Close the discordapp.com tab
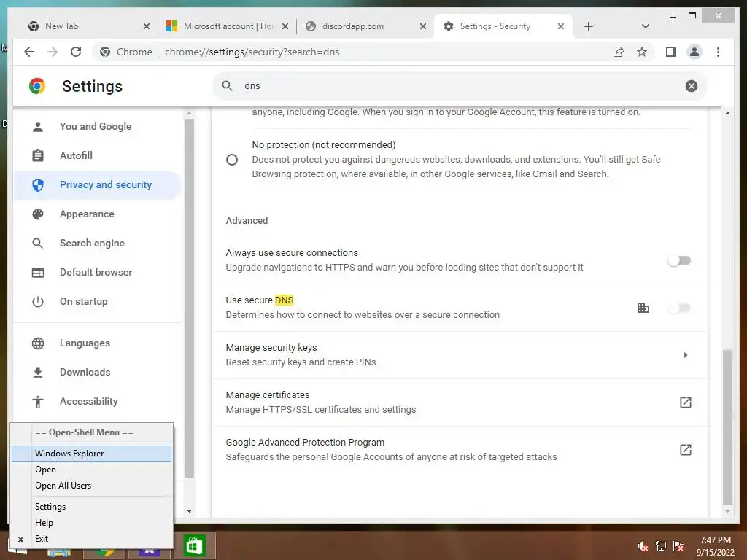 coord(422,26)
